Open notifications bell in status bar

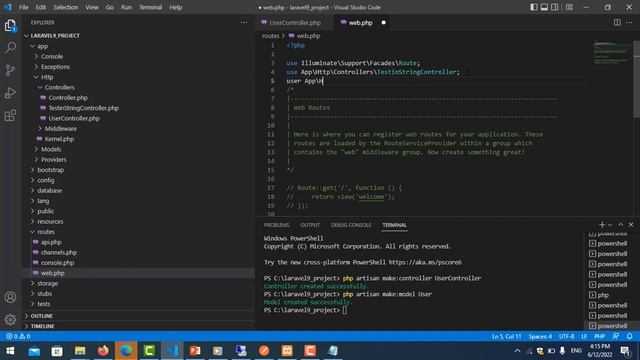coord(629,336)
